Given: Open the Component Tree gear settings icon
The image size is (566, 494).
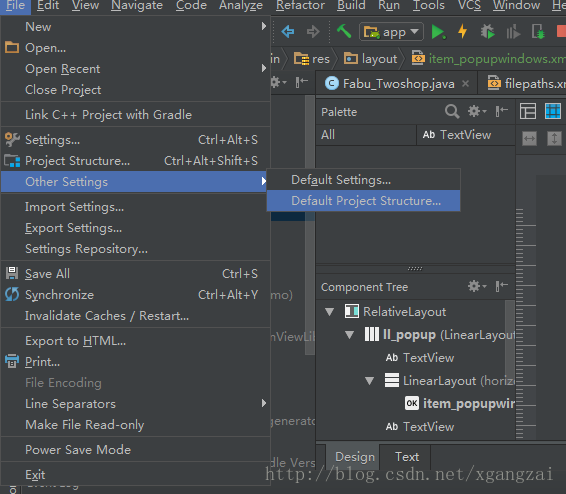Looking at the screenshot, I should pos(477,287).
